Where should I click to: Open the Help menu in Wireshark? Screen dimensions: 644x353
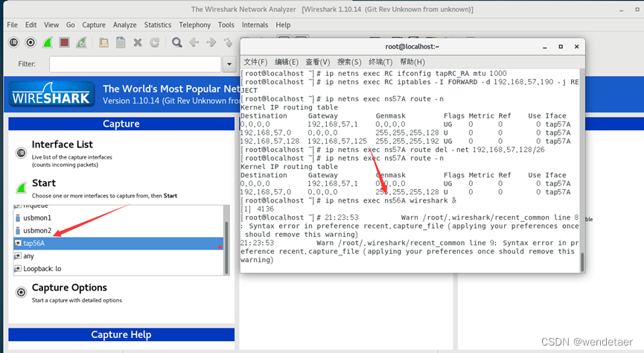[x=283, y=25]
